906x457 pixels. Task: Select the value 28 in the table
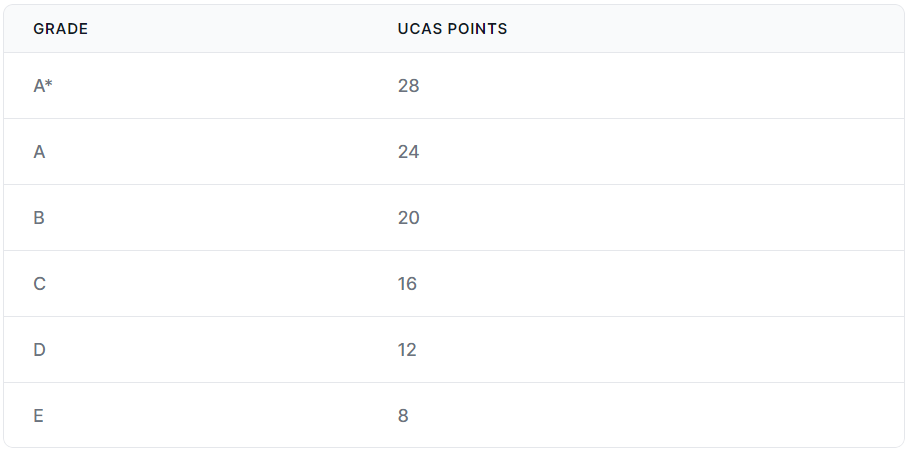[409, 86]
